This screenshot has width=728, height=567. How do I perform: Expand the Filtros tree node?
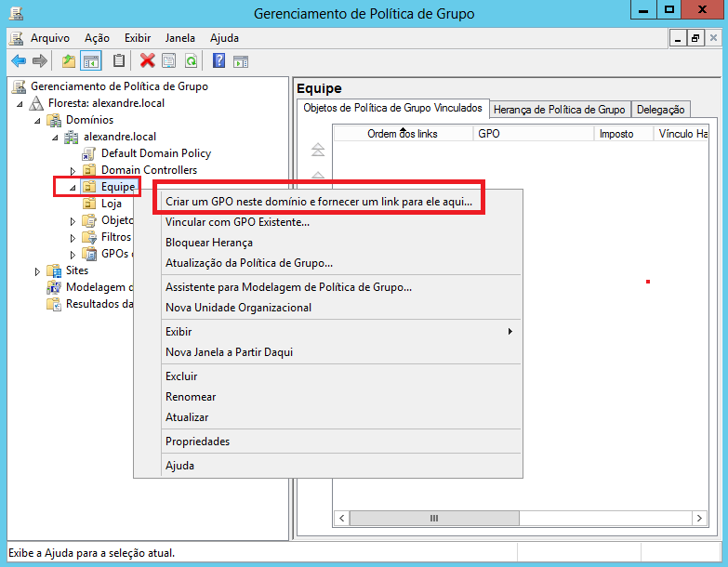(73, 238)
